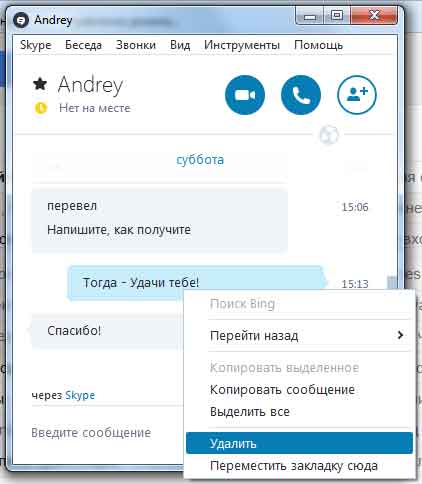Viewport: 422px width, 484px height.
Task: Click the Skype logo in title bar
Action: pyautogui.click(x=21, y=20)
